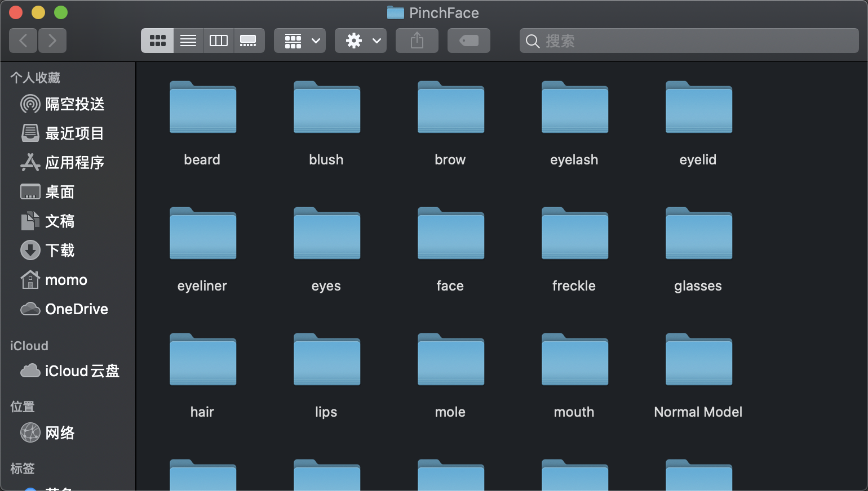Open iCloud云盘 in sidebar
The image size is (868, 491).
(x=68, y=371)
